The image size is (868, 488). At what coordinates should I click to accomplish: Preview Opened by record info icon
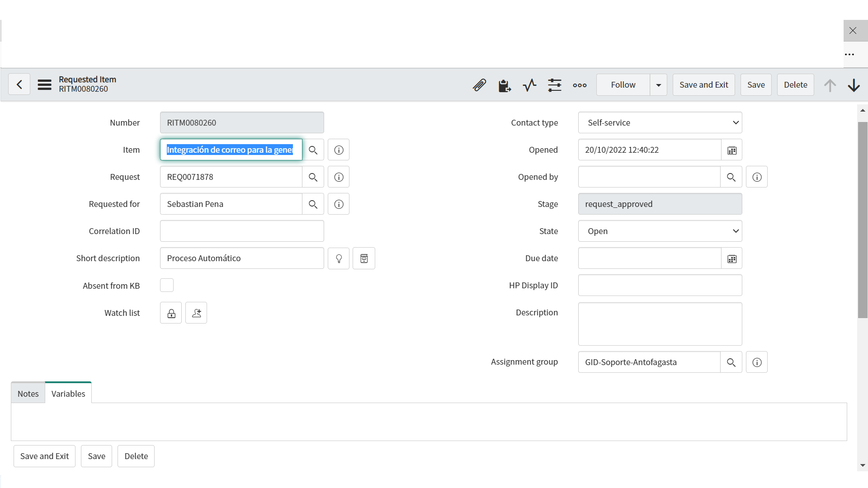757,177
